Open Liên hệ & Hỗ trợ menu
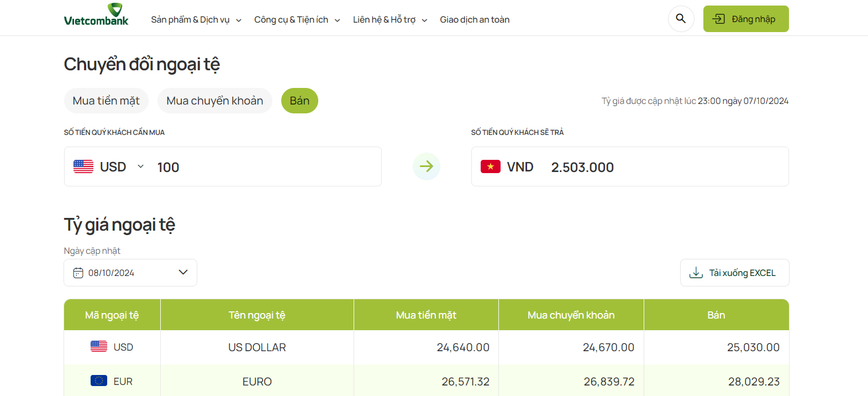 pos(390,19)
